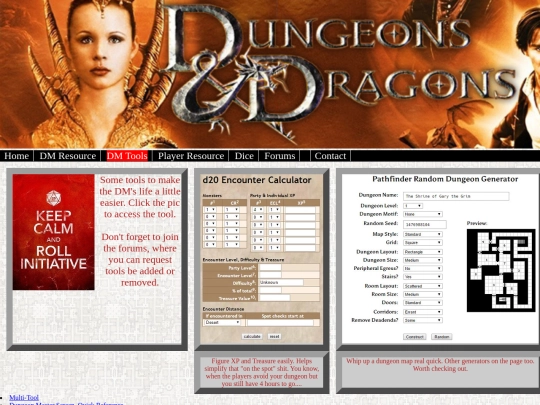Screen dimensions: 540x405
Task: Follow the Multi-Tool link
Action: [x=24, y=397]
